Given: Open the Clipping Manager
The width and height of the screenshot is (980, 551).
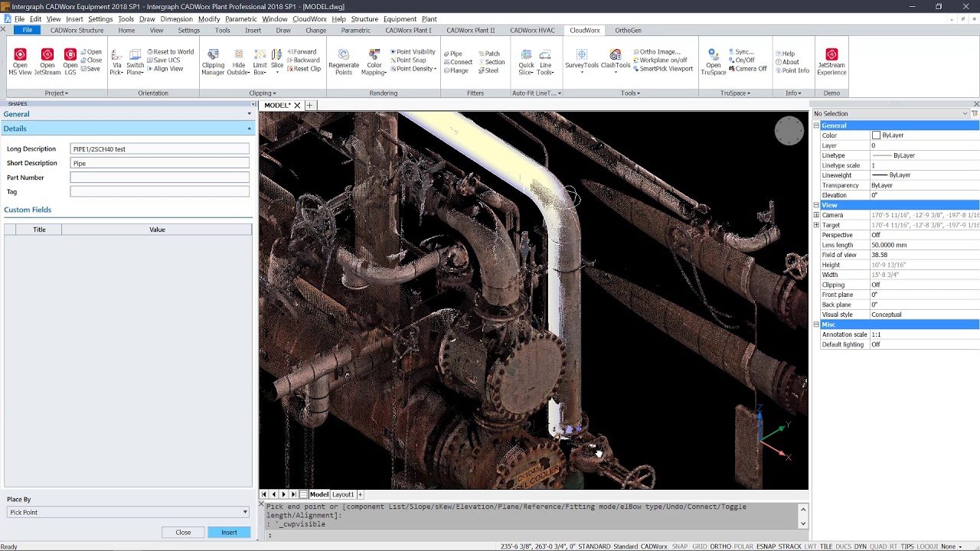Looking at the screenshot, I should 213,62.
